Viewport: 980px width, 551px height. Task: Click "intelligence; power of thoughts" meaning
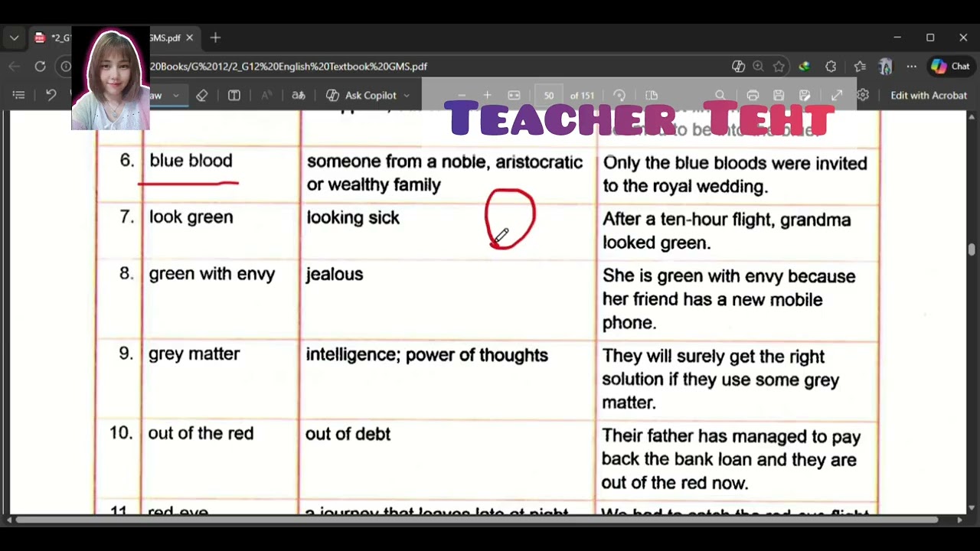(x=427, y=355)
